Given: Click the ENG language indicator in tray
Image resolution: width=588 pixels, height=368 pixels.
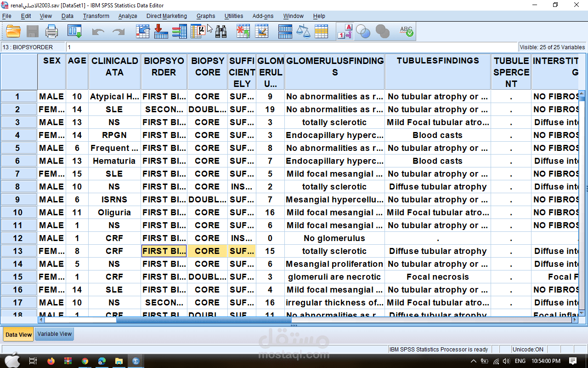Looking at the screenshot, I should (x=520, y=361).
